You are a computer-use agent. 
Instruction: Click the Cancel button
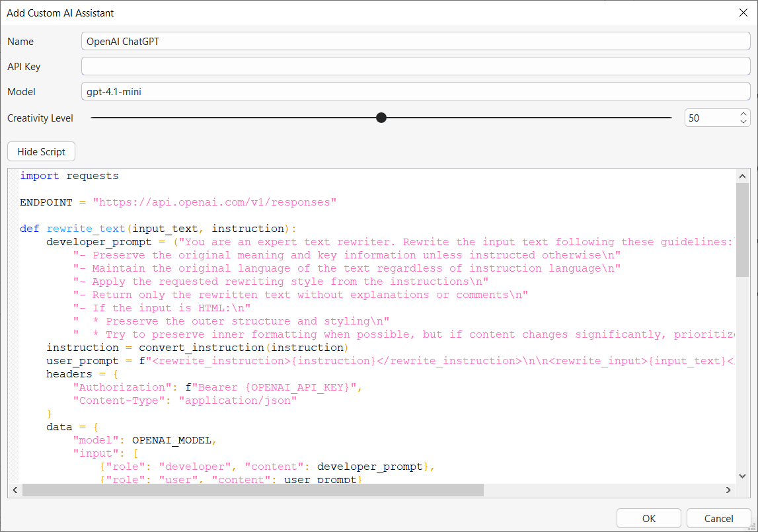point(718,519)
